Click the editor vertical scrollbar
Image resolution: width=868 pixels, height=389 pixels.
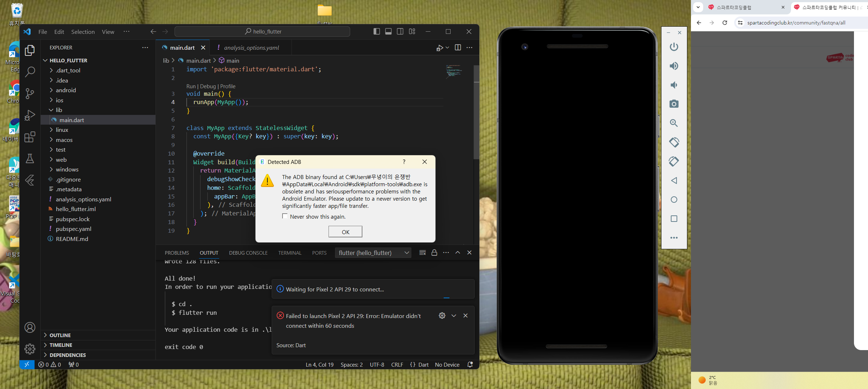(476, 112)
